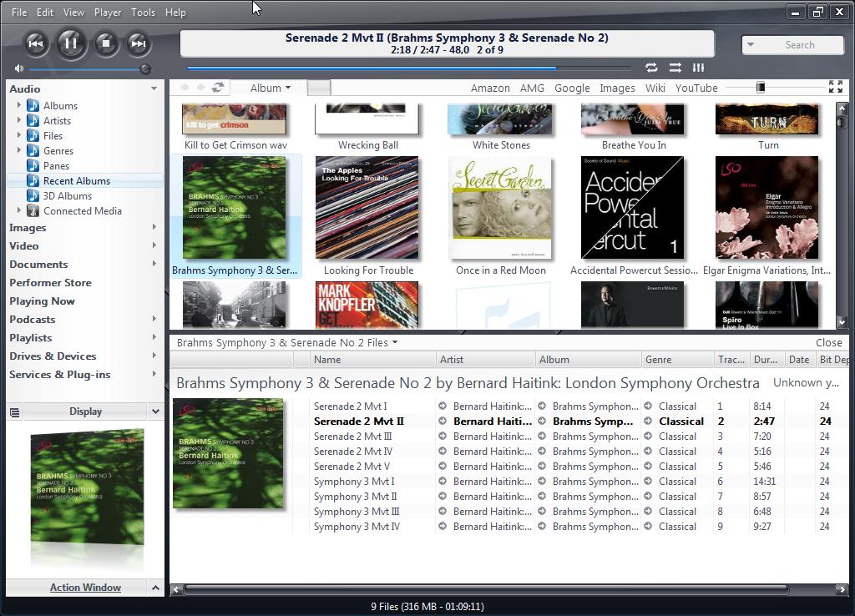The width and height of the screenshot is (855, 616).
Task: Select the Looking For Trouble album cover
Action: pyautogui.click(x=367, y=208)
